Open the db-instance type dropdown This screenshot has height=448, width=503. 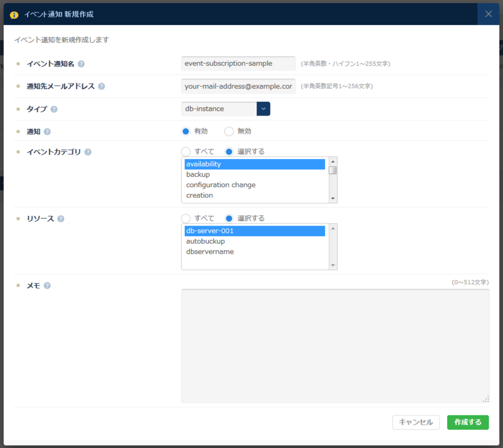(x=262, y=109)
